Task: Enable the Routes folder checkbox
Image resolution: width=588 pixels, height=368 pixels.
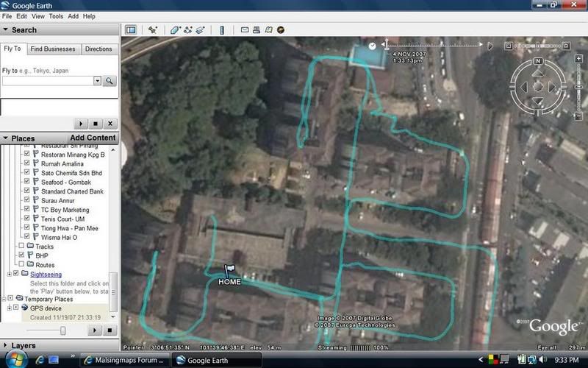Action: 21,264
